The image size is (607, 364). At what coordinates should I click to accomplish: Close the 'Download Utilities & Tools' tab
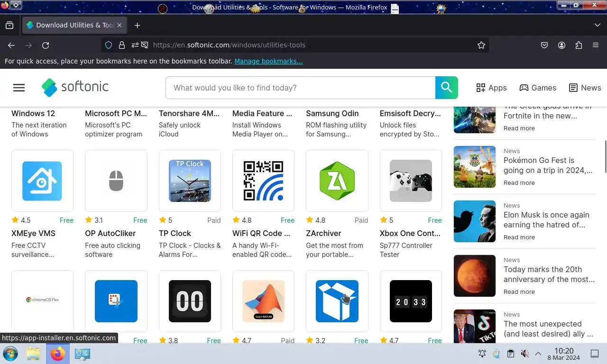coord(120,25)
